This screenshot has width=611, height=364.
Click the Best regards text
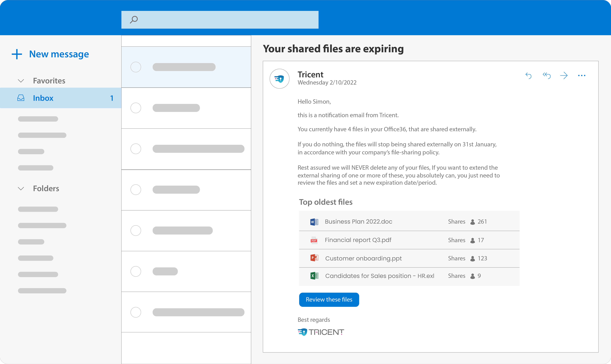(314, 320)
